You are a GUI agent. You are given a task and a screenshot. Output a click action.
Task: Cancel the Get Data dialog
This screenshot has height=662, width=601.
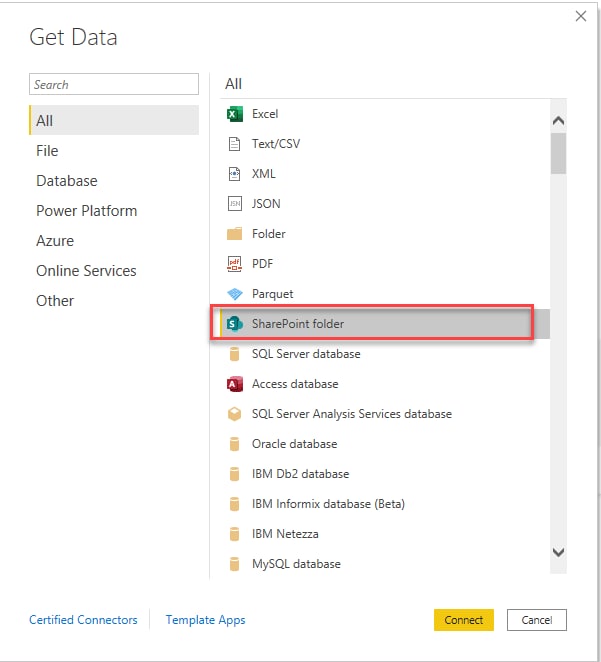point(536,620)
